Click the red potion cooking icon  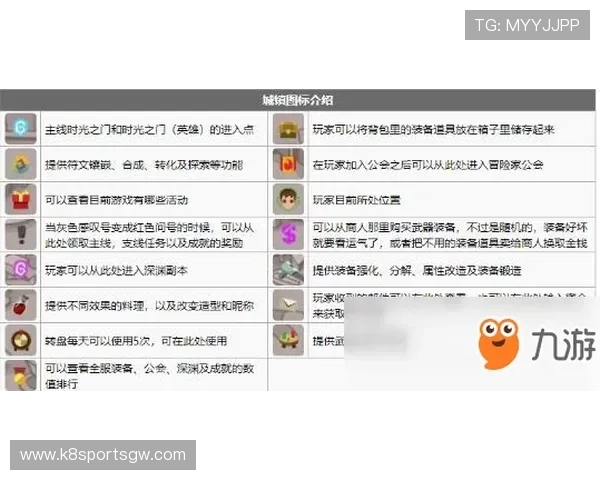(21, 305)
